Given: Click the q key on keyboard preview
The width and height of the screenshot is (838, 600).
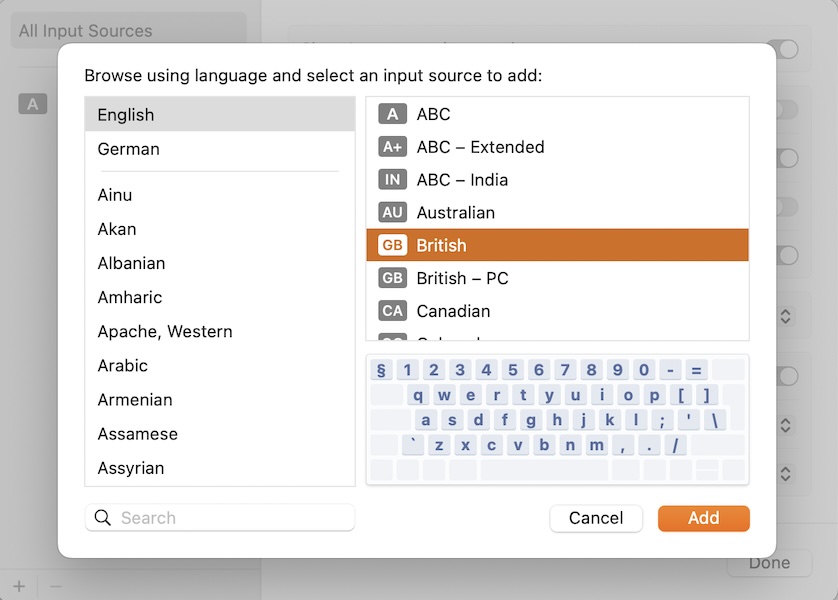Looking at the screenshot, I should [x=418, y=395].
